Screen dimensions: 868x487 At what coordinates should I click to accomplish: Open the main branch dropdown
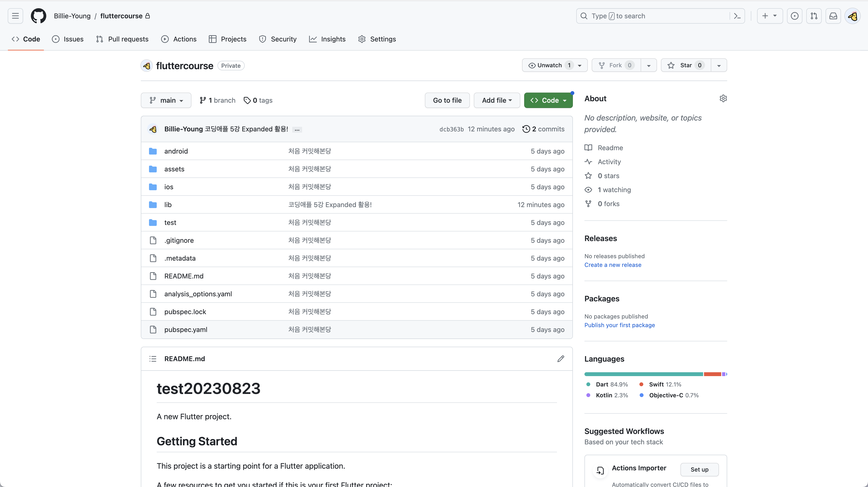[x=166, y=101]
